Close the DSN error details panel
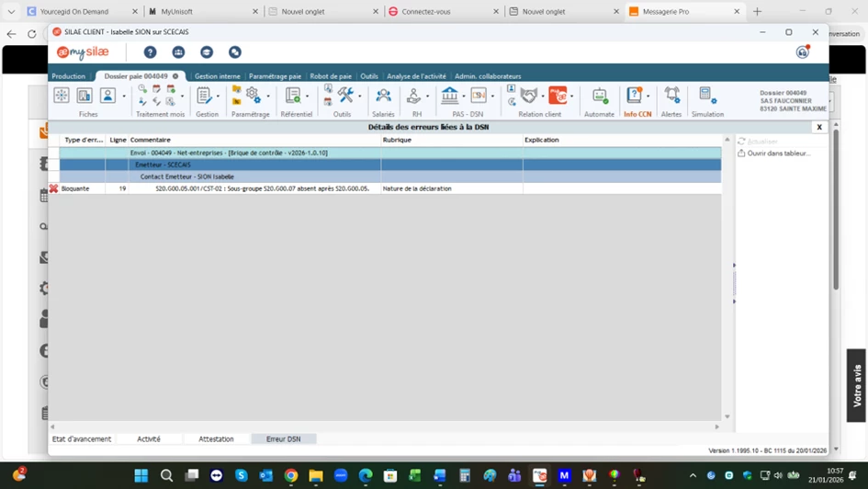868x489 pixels. [x=819, y=128]
